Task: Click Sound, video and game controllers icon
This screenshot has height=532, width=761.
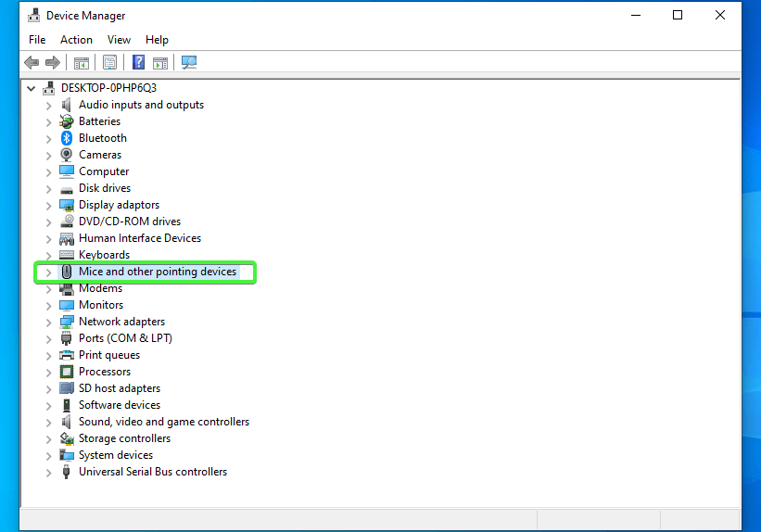Action: (67, 422)
